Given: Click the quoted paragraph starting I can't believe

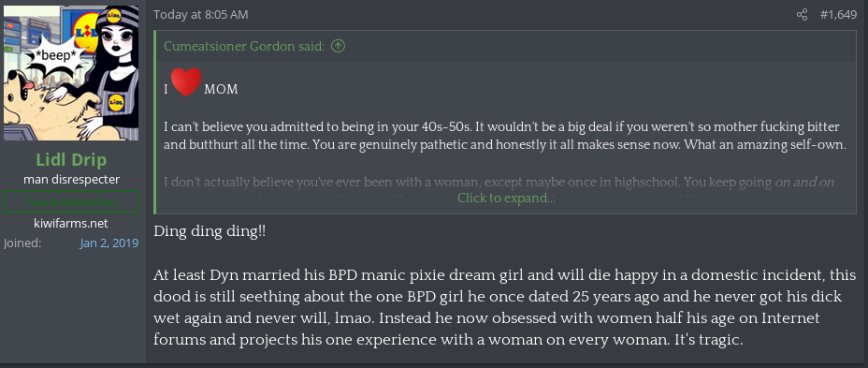Looking at the screenshot, I should pyautogui.click(x=506, y=135).
